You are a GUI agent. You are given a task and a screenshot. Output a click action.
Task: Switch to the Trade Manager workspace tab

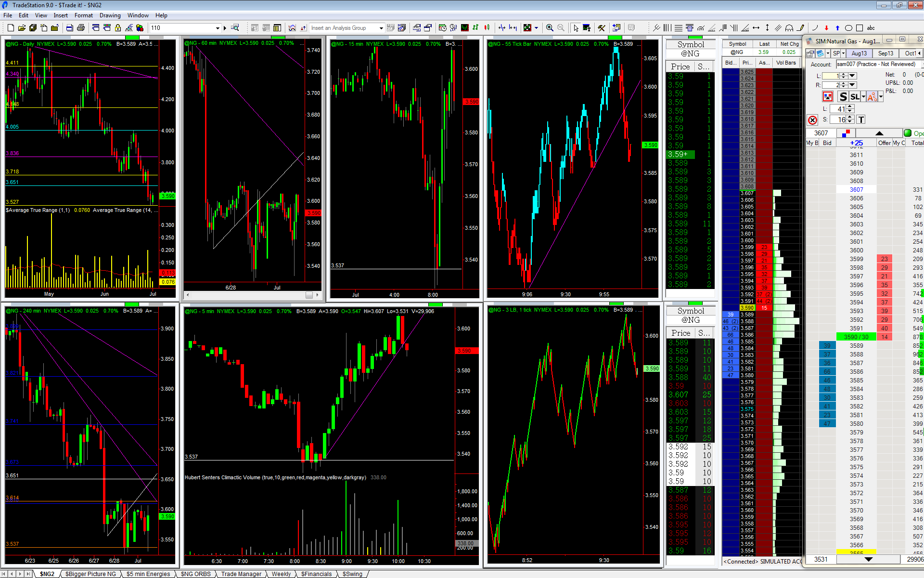[241, 574]
